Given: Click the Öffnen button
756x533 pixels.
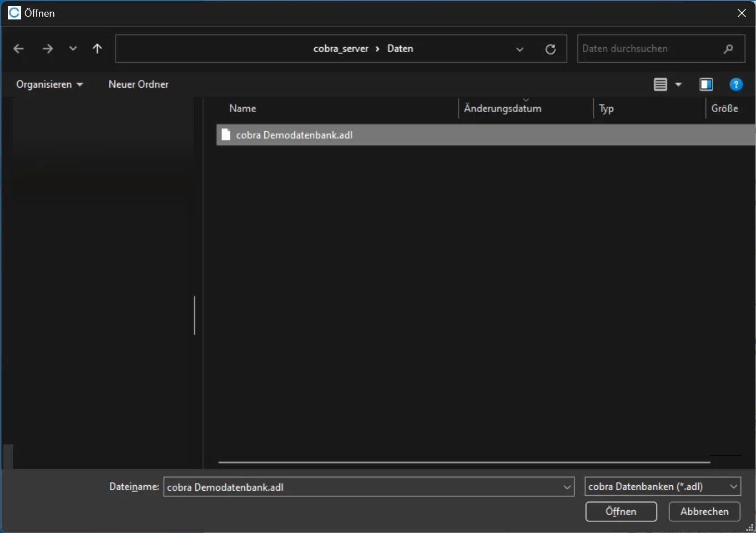Looking at the screenshot, I should coord(621,511).
